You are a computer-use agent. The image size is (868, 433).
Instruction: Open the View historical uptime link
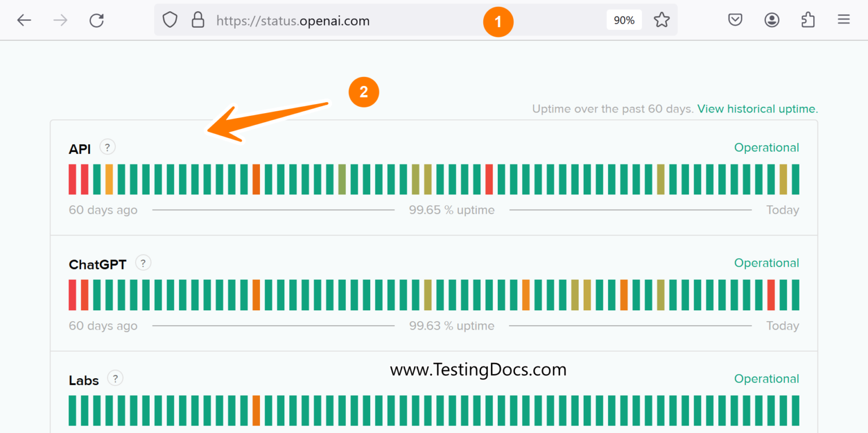click(757, 109)
